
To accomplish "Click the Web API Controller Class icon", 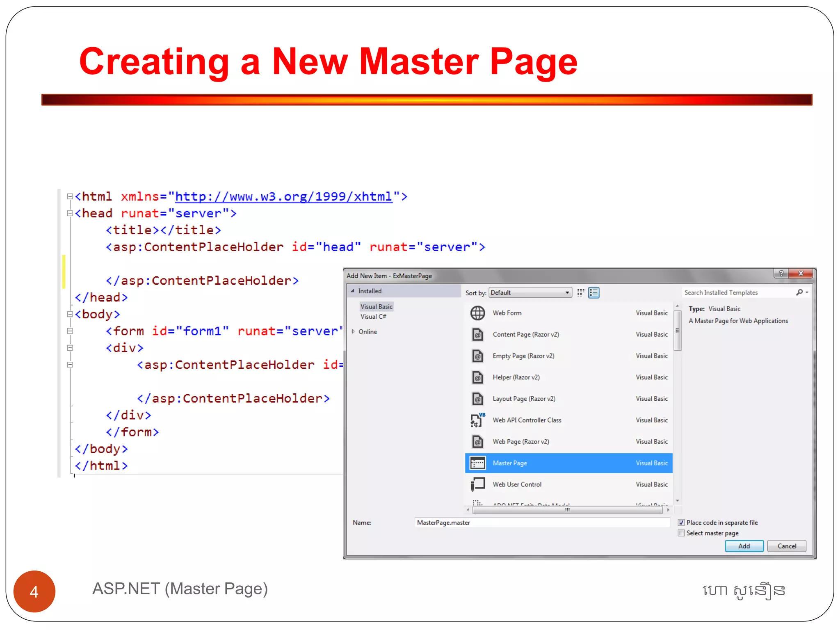I will tap(477, 420).
